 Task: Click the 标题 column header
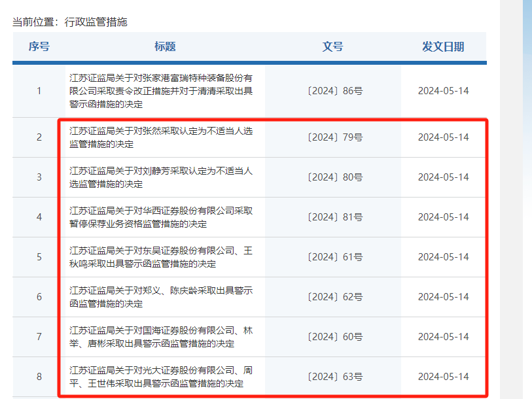click(x=165, y=46)
